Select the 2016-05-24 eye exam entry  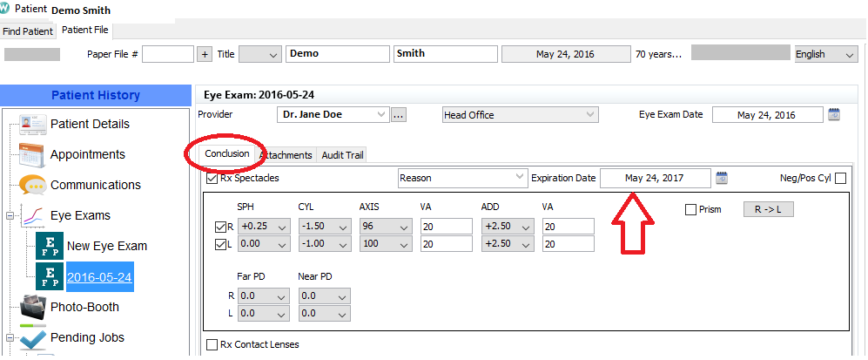99,276
